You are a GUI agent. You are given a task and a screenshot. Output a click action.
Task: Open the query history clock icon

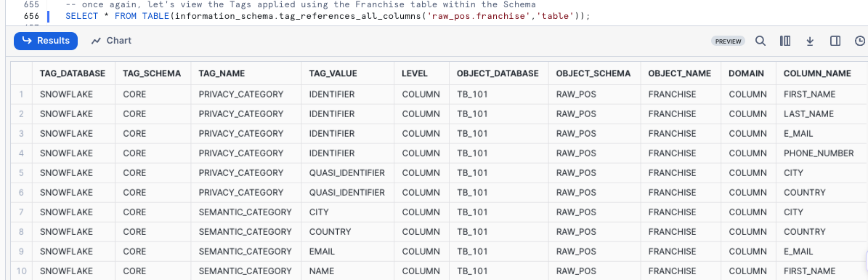860,41
